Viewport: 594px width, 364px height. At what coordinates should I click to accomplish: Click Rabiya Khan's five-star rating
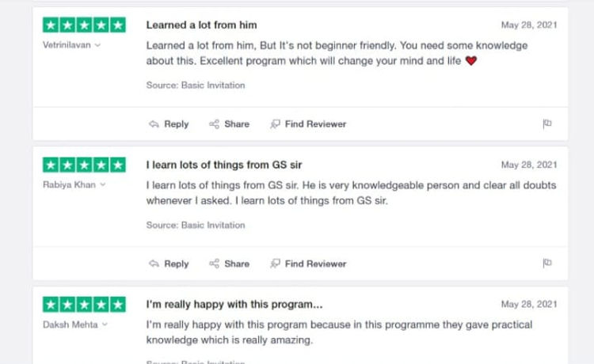click(84, 165)
